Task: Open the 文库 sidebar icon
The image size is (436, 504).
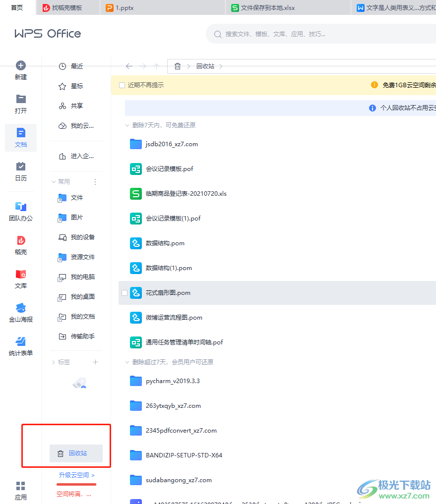Action: tap(21, 274)
